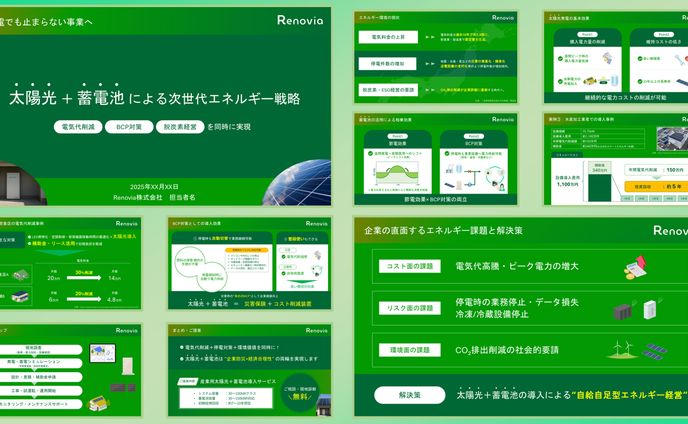Click the title 太陽光 + 蓄電池 による次世代エネルギー戦略
Screen dimensions: 688x424
154,98
